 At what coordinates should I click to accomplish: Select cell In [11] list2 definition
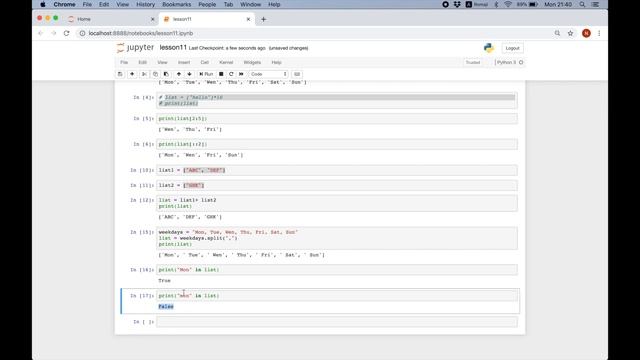[x=337, y=185]
